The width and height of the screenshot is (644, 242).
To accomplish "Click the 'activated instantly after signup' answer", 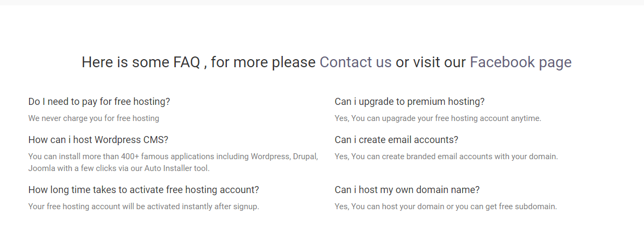I will point(144,207).
